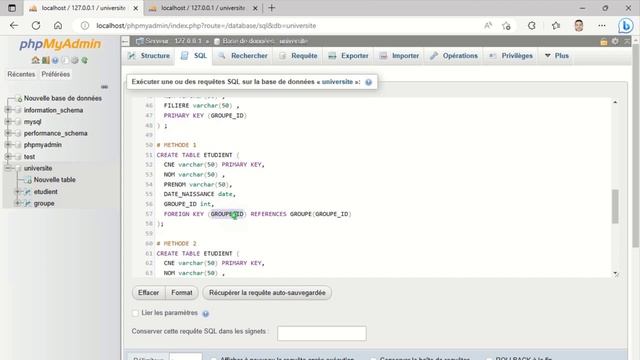
Task: Open phpMyAdmin documentation blue help icon
Action: tap(55, 60)
